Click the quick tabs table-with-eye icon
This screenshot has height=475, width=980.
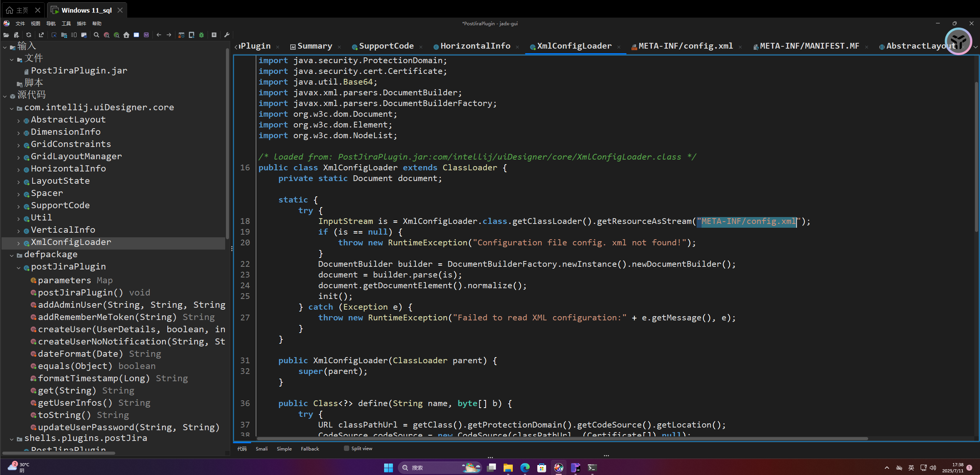point(84,35)
